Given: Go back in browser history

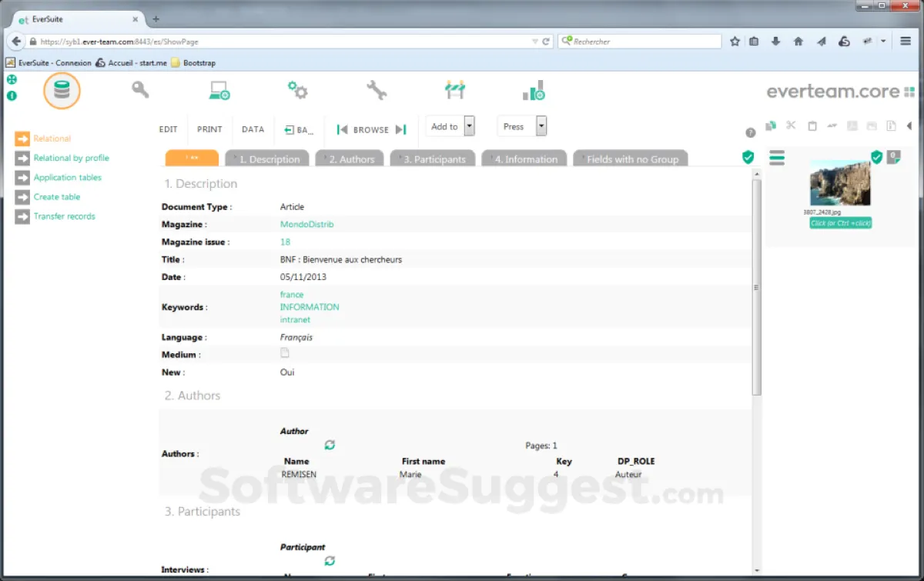Looking at the screenshot, I should click(x=16, y=42).
